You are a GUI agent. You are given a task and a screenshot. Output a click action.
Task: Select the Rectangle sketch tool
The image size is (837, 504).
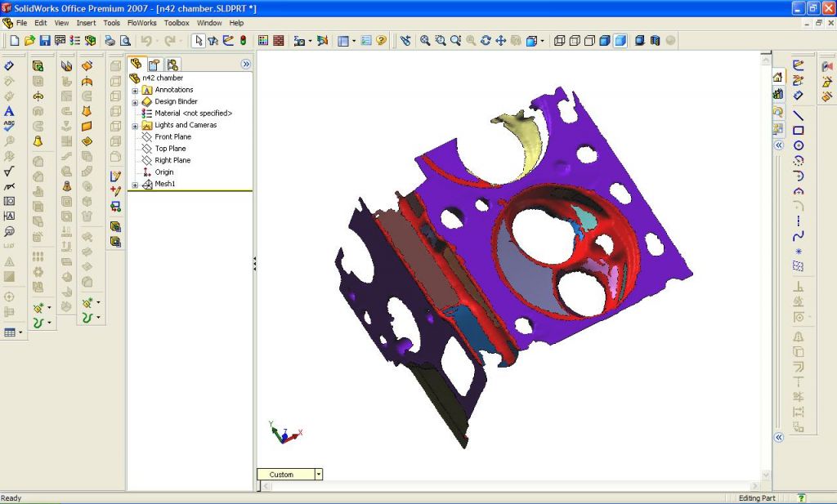click(x=799, y=130)
